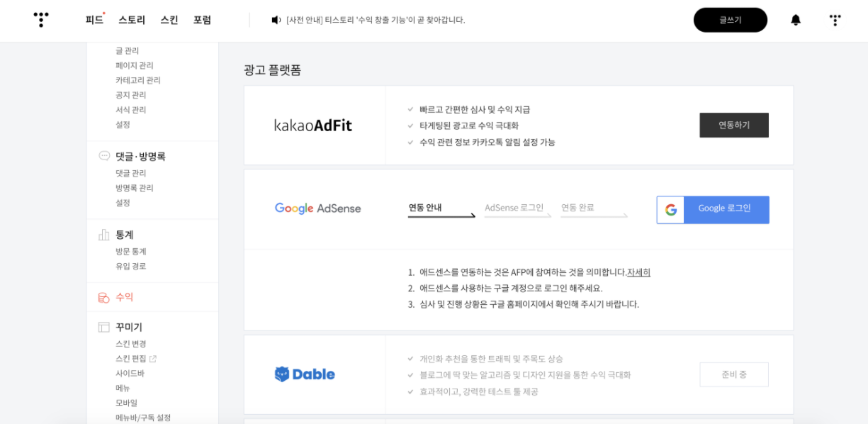Viewport: 868px width, 424px height.
Task: Open 메뉴 under 꾸미기
Action: pos(123,389)
